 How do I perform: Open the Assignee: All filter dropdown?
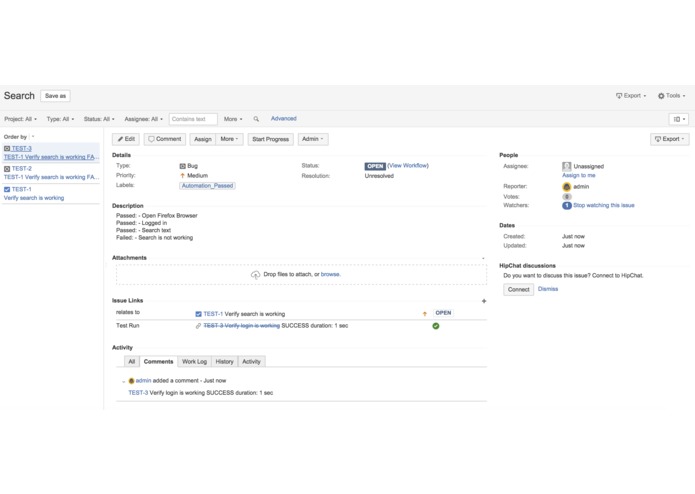[x=144, y=119]
